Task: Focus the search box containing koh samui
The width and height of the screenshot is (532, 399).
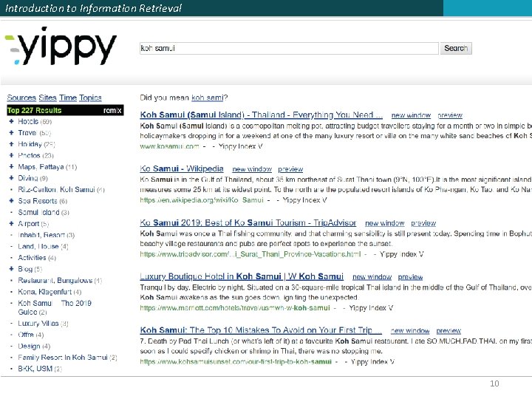Action: pos(289,48)
